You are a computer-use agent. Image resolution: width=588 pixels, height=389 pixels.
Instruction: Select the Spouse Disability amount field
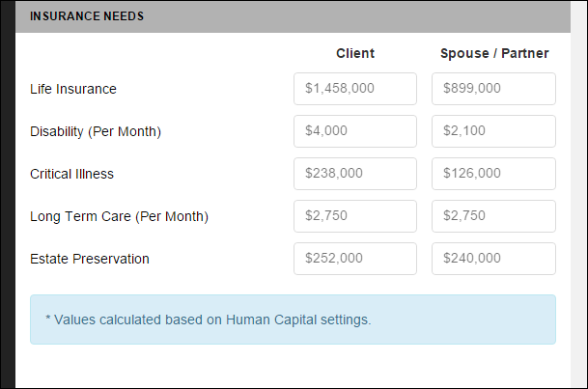493,131
